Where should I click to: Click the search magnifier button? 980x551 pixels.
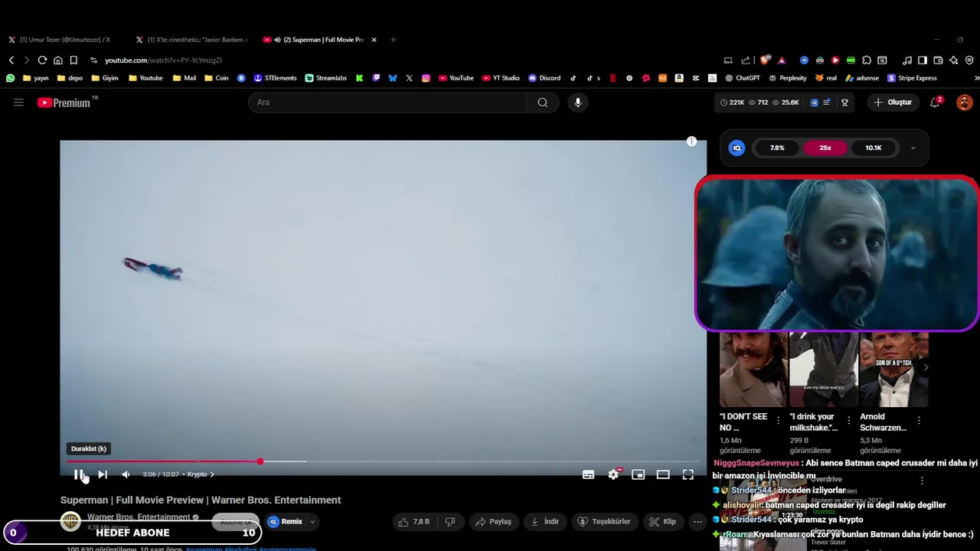[542, 103]
